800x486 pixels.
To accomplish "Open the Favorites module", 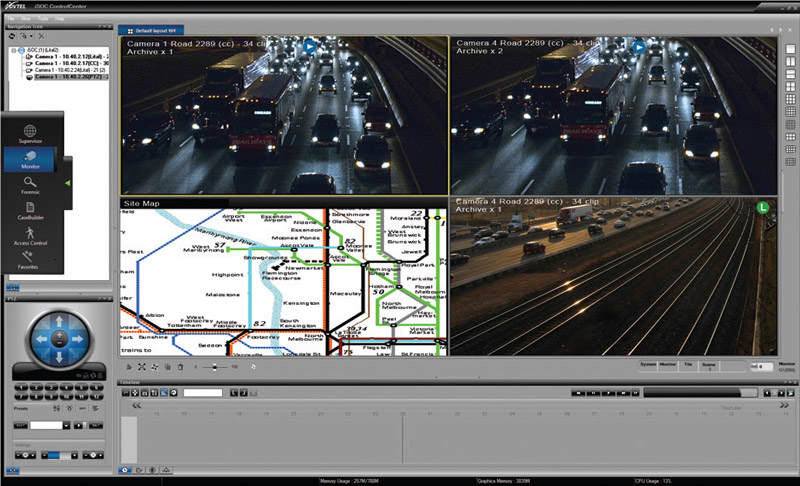I will (x=28, y=260).
